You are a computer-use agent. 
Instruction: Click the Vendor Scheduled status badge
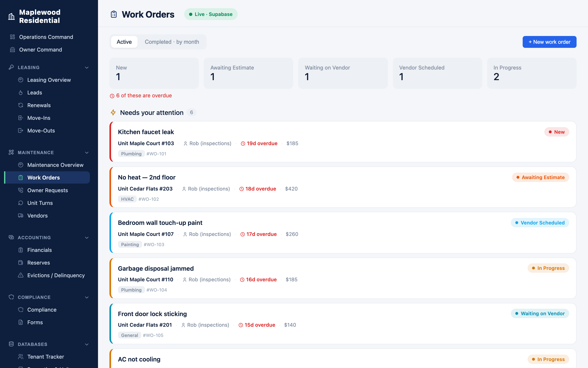click(x=540, y=223)
